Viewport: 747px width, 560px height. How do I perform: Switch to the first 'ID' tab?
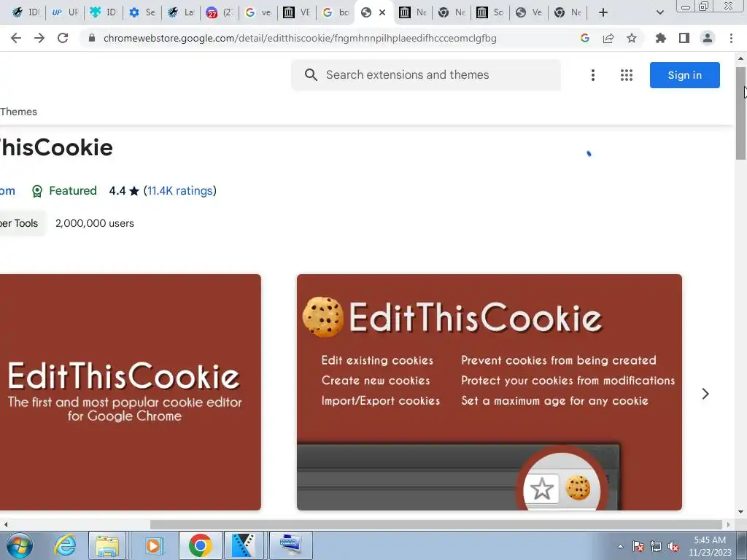(26, 12)
